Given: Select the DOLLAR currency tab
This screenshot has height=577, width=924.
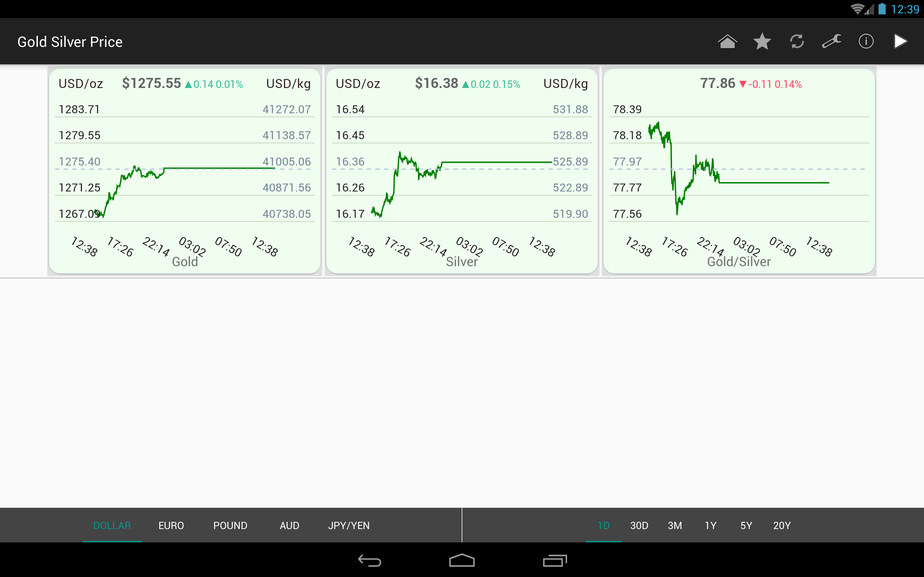Looking at the screenshot, I should (x=112, y=525).
